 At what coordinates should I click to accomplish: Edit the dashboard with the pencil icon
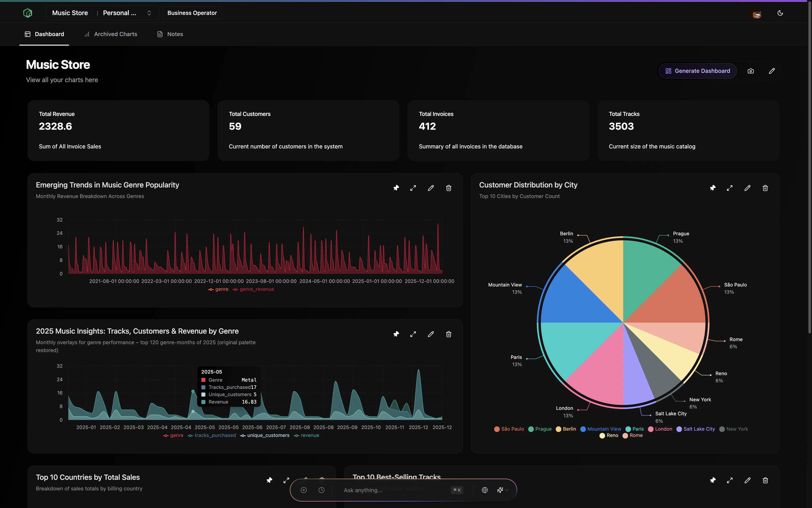(x=771, y=71)
